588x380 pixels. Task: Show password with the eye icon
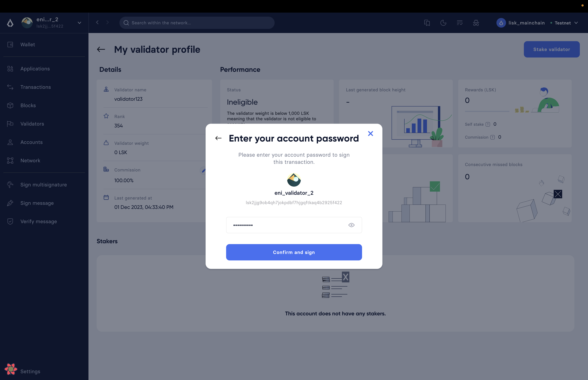[x=351, y=225]
